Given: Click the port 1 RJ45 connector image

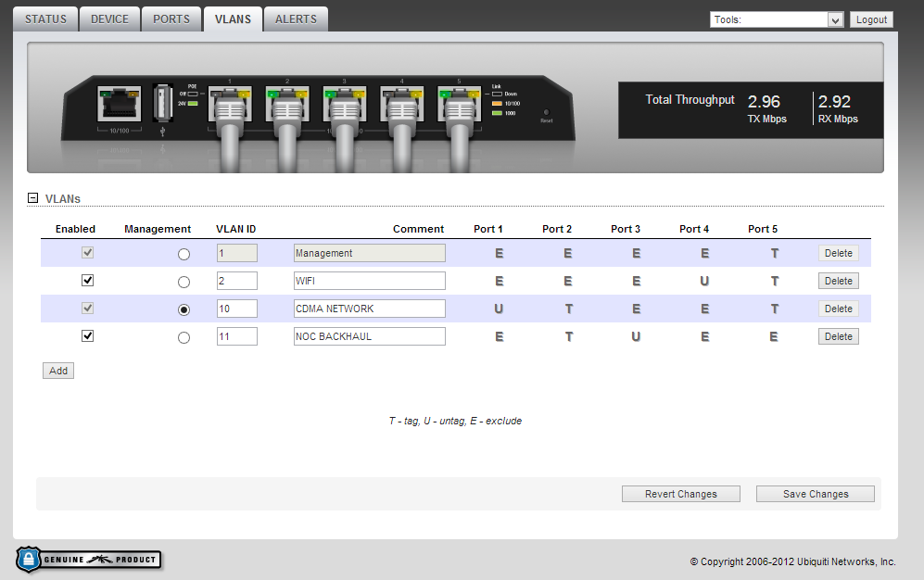Looking at the screenshot, I should pos(230,104).
